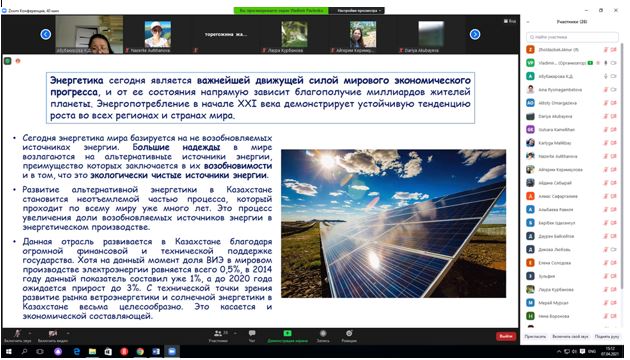Click the orange recording indicator icon
The width and height of the screenshot is (630, 360).
click(x=18, y=61)
